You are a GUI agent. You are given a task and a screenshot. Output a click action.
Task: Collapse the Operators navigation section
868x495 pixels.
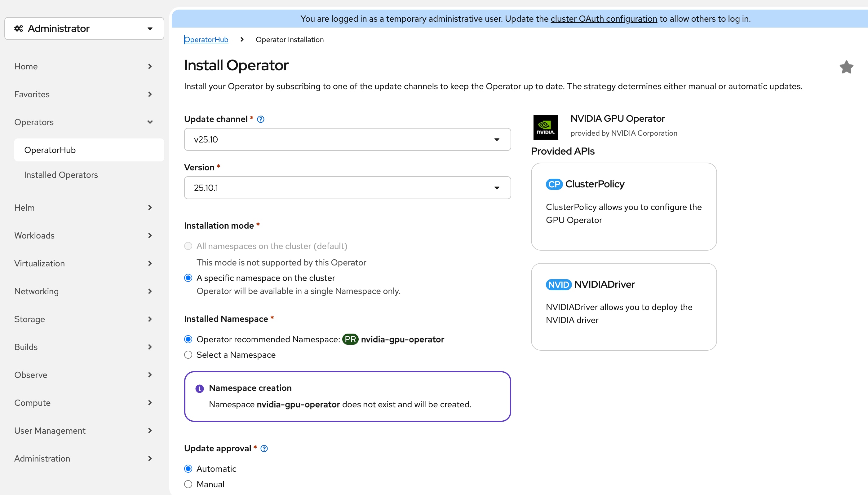84,122
